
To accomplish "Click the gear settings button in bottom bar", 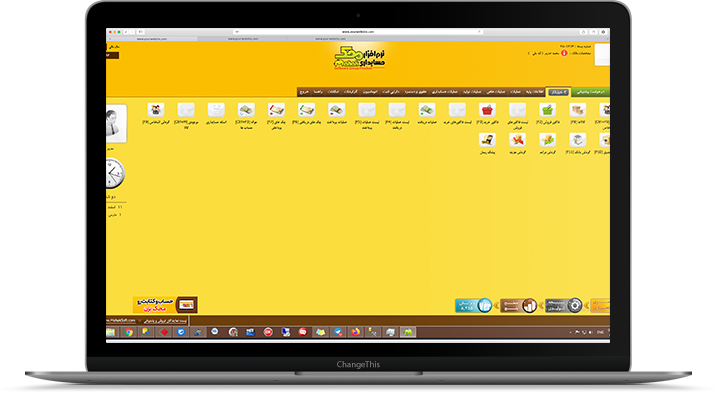I will click(564, 305).
